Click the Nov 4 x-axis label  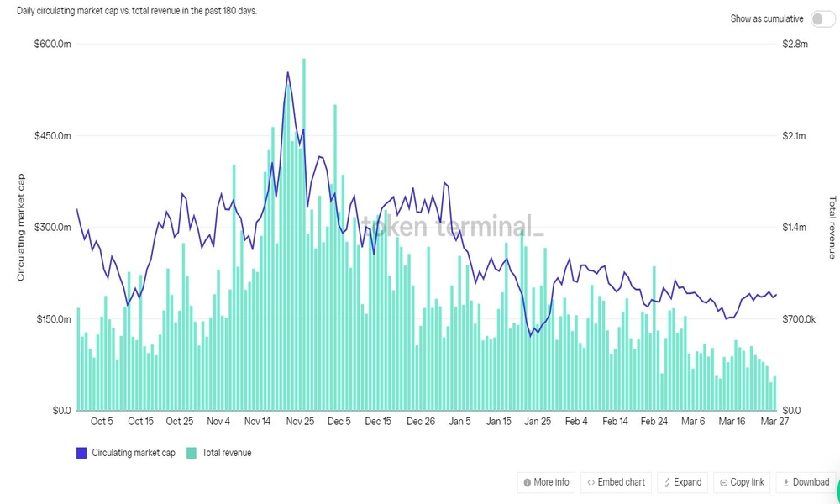218,422
